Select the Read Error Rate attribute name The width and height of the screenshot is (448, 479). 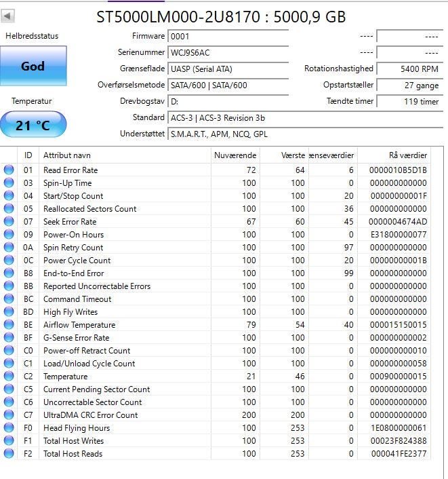(x=70, y=170)
